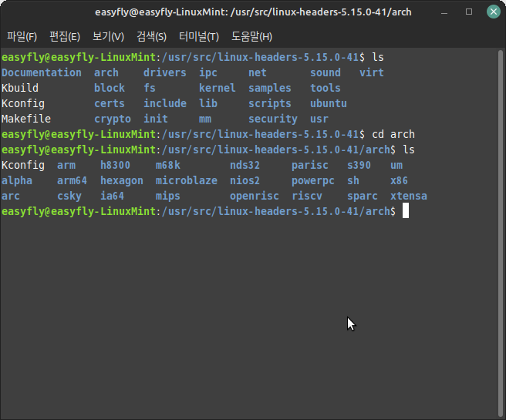Click the 'sh' directory name
The height and width of the screenshot is (420, 506).
click(353, 180)
